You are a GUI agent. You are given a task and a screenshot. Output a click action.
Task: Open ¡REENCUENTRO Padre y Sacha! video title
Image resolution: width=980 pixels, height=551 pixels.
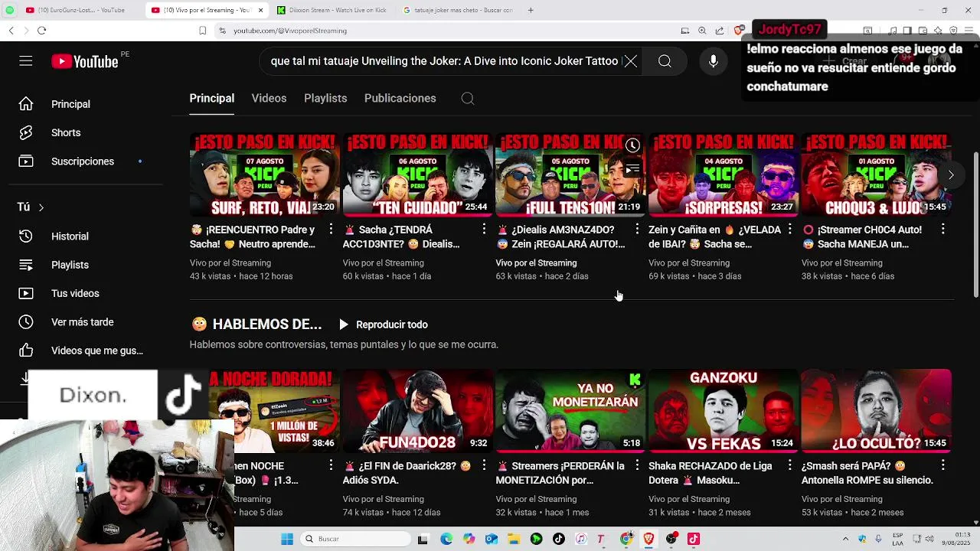coord(253,236)
